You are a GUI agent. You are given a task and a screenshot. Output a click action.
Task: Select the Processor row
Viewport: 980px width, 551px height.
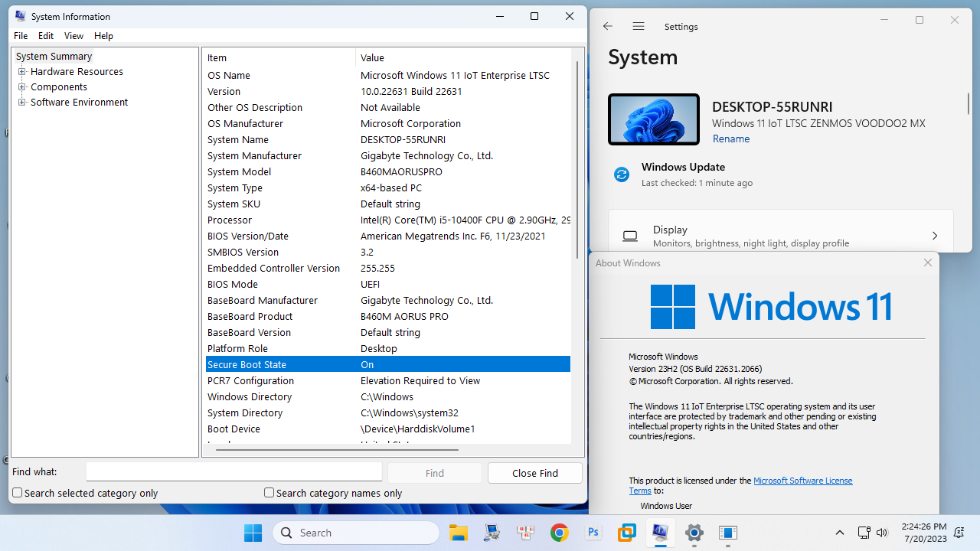387,220
